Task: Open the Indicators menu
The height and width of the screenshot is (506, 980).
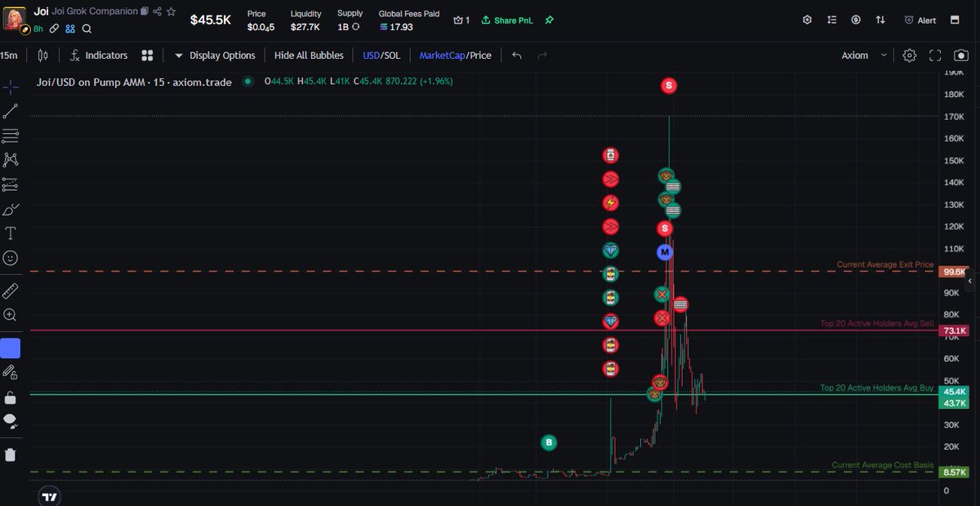Action: (x=99, y=55)
